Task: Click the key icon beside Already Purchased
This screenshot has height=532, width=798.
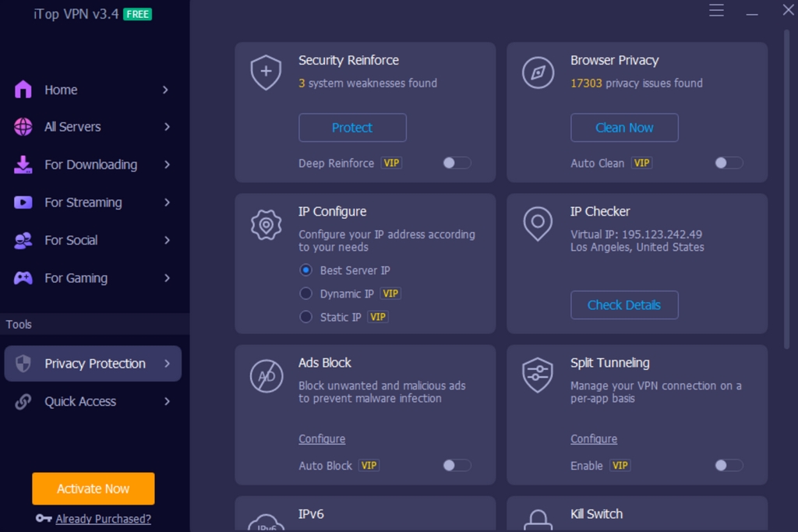Action: [44, 518]
